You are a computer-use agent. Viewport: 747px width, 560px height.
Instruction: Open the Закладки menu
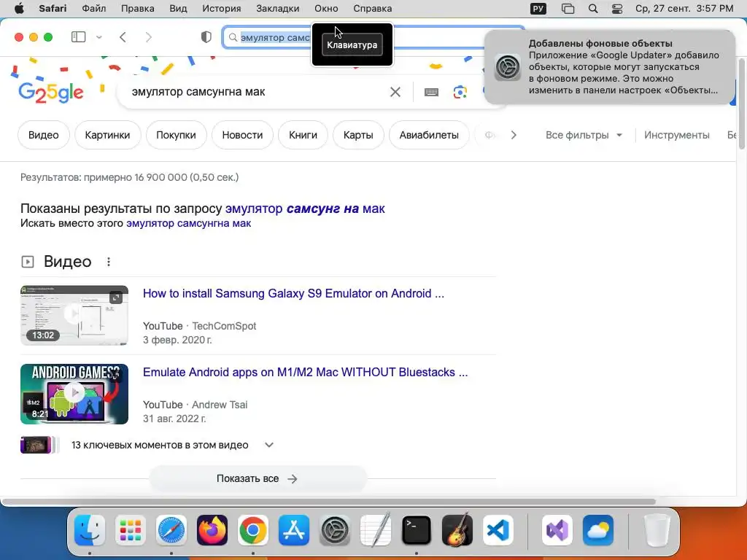coord(278,9)
